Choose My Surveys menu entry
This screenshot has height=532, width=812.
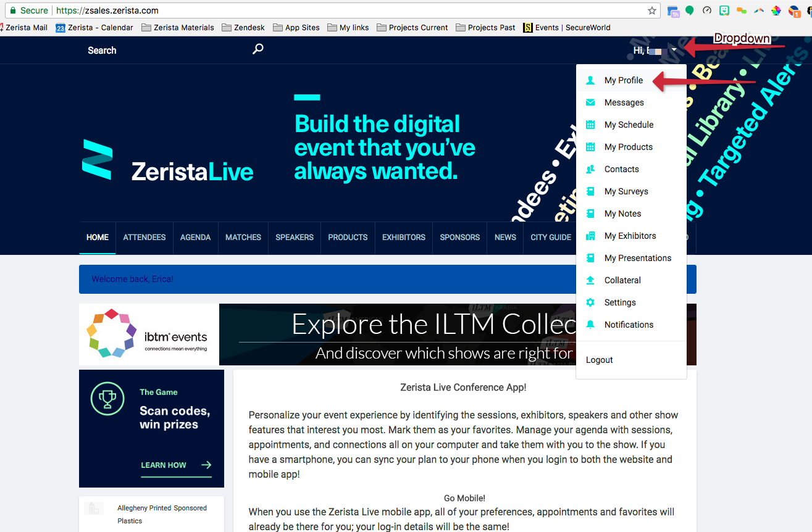[x=631, y=191]
